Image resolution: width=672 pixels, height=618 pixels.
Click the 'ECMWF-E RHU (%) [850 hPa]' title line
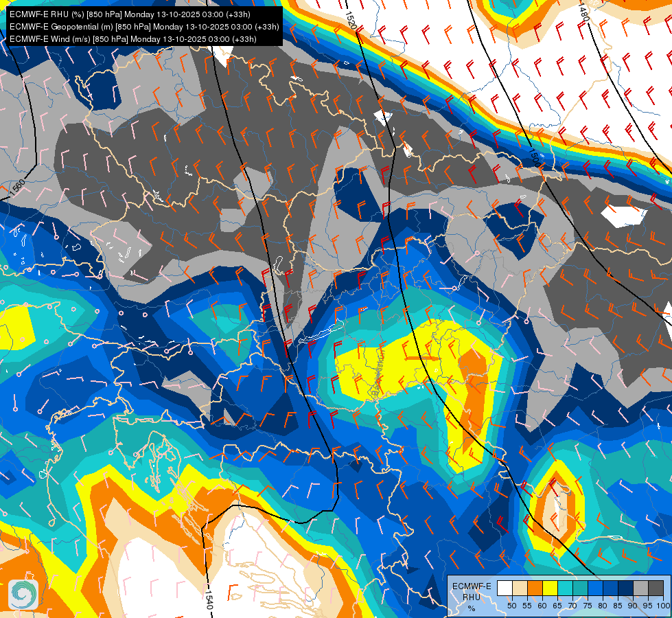pos(130,14)
